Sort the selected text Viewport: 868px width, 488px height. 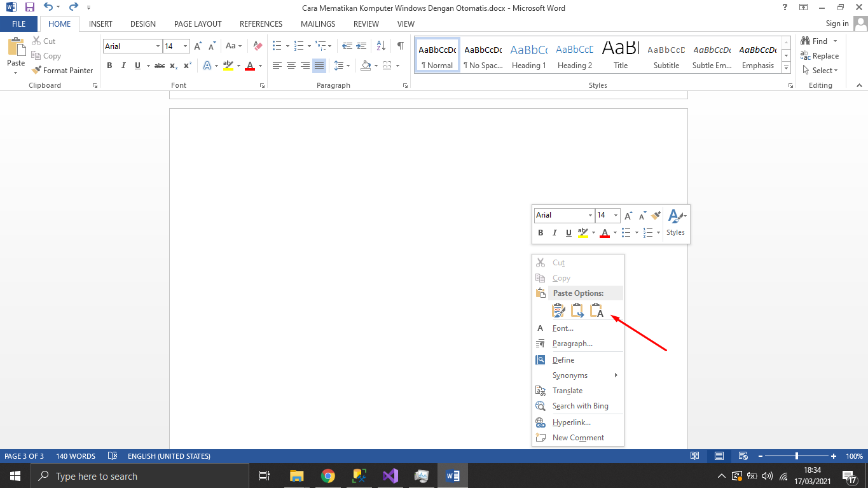[381, 46]
